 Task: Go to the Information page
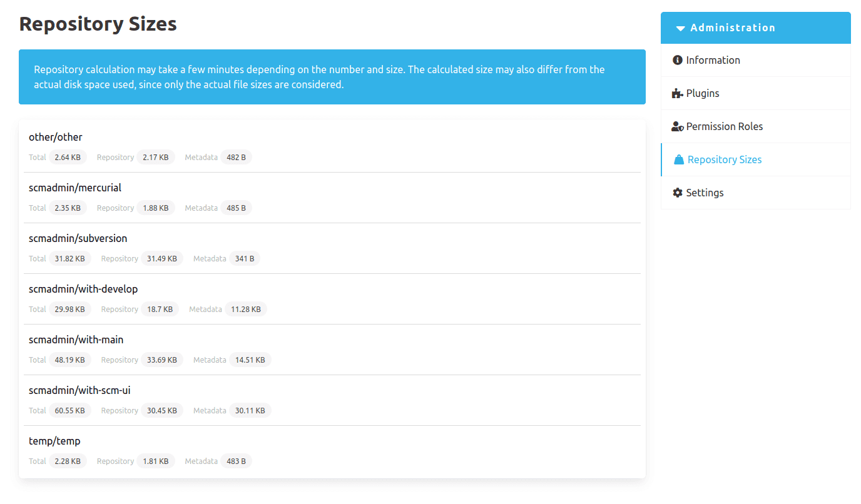click(x=756, y=60)
